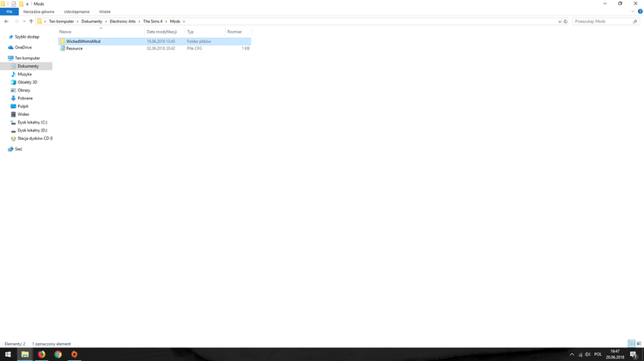Open Wideo in the sidebar
The image size is (644, 361).
coord(23,114)
